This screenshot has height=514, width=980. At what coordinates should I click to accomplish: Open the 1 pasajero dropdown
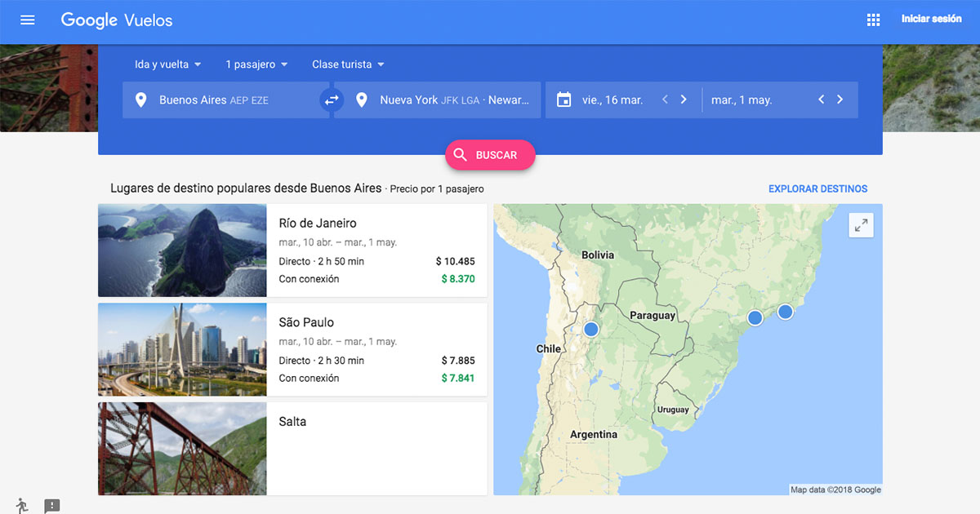(256, 64)
